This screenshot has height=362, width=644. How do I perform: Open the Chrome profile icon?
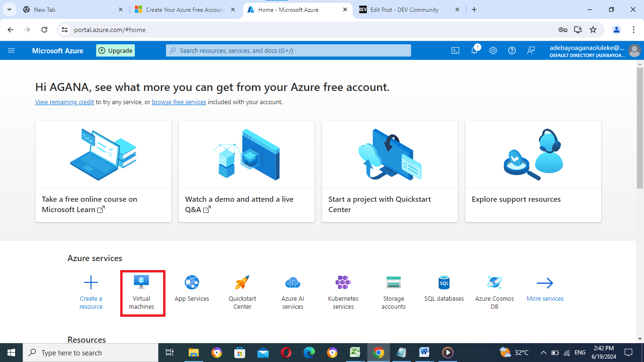pos(617,30)
